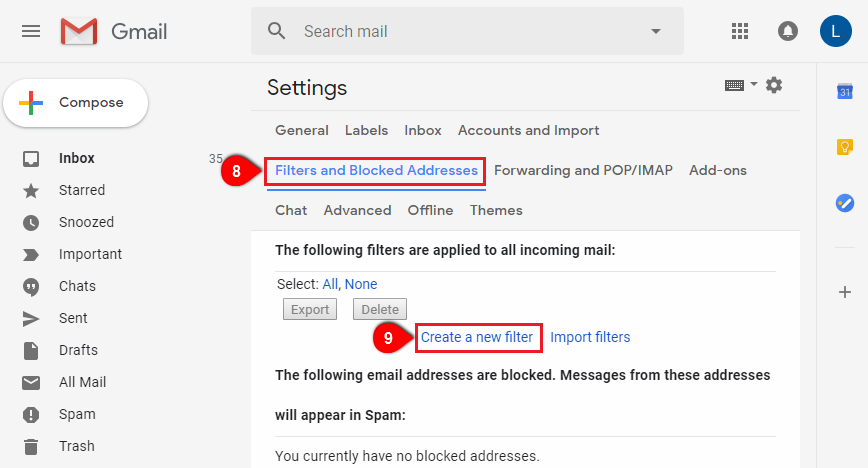Click the Compose button
This screenshot has height=468, width=868.
(x=76, y=102)
